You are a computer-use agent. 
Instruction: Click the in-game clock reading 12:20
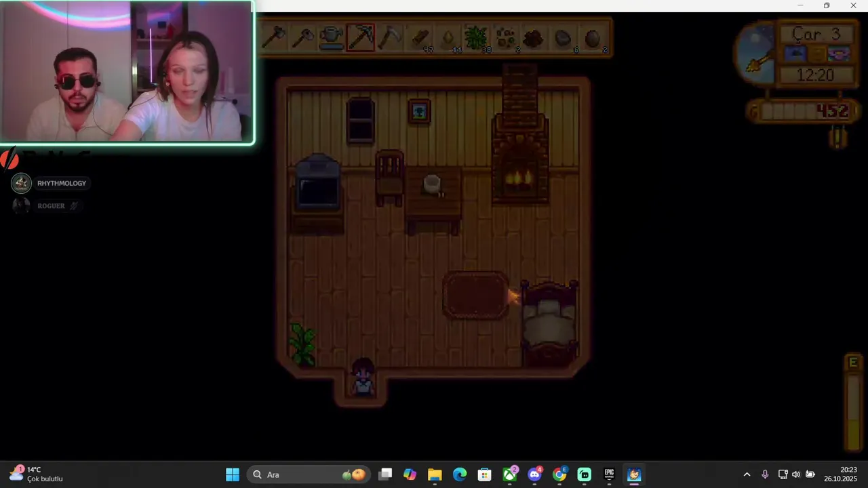tap(816, 75)
